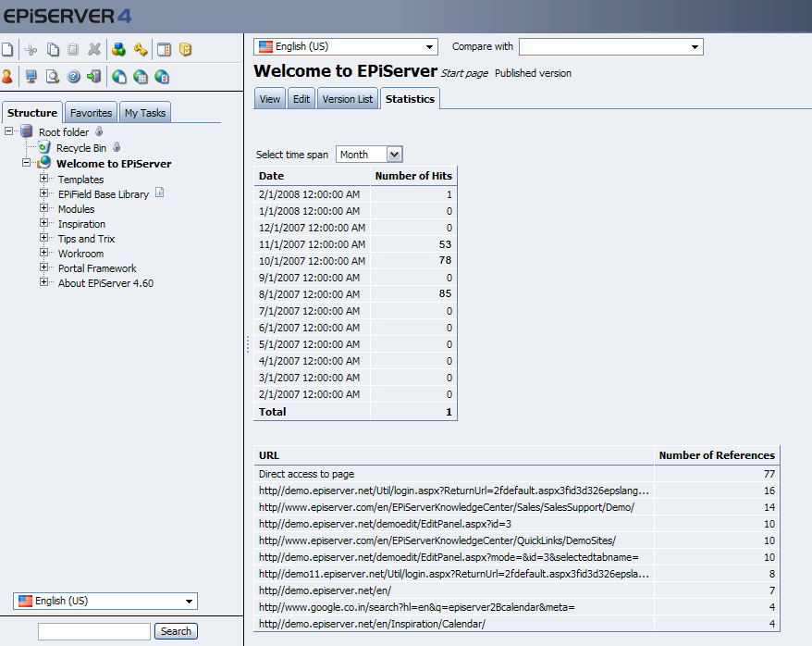Click the colored blocks icon in toolbar
Image resolution: width=812 pixels, height=646 pixels.
pos(118,50)
